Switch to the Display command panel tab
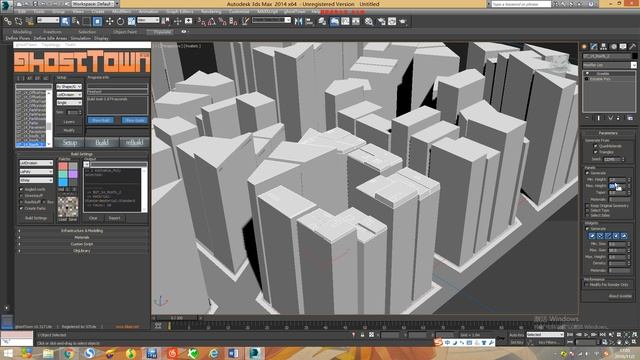The image size is (640, 360). (623, 47)
